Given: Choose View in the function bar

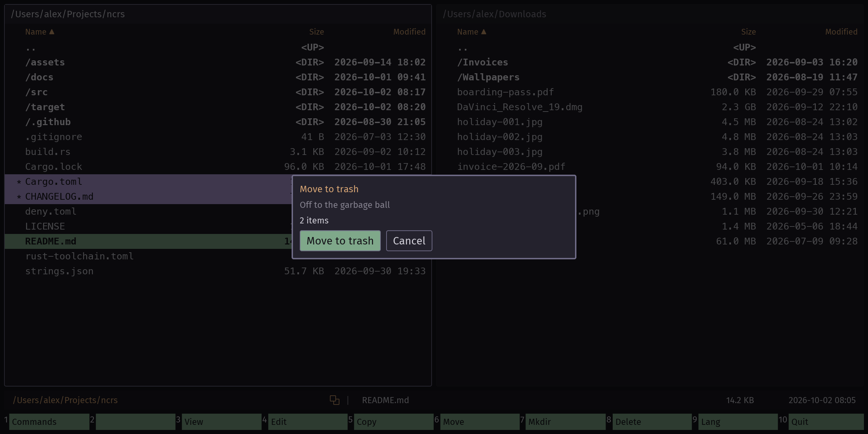Looking at the screenshot, I should (221, 422).
